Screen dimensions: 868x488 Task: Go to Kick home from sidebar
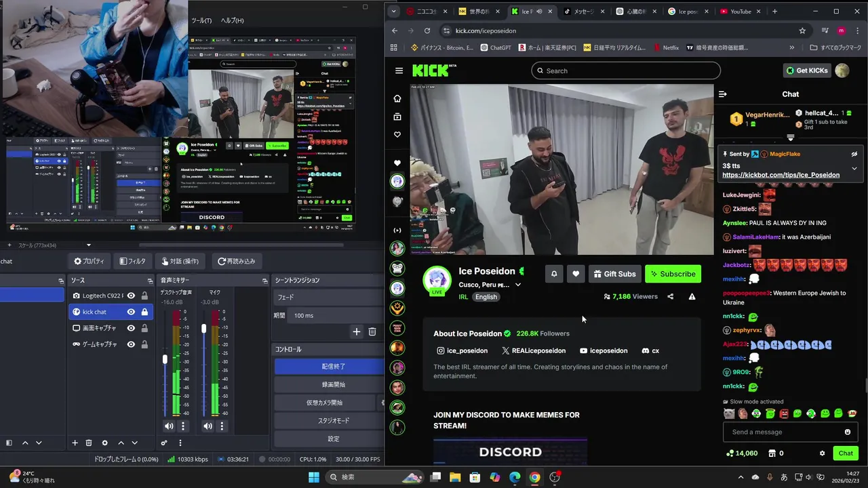[397, 98]
